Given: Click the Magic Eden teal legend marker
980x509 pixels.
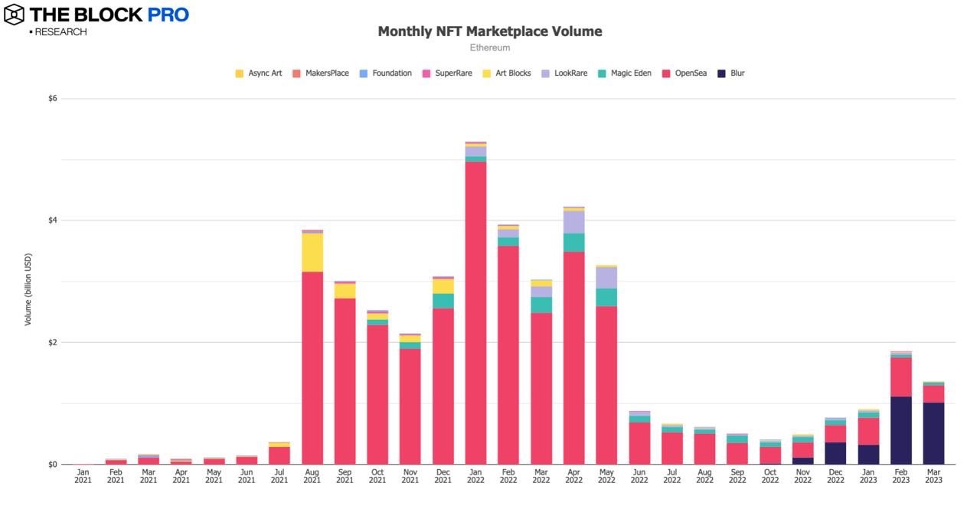Looking at the screenshot, I should click(x=603, y=73).
